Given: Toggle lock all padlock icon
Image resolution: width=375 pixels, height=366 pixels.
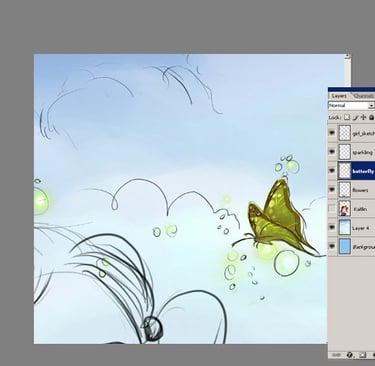Looking at the screenshot, I should (x=371, y=117).
